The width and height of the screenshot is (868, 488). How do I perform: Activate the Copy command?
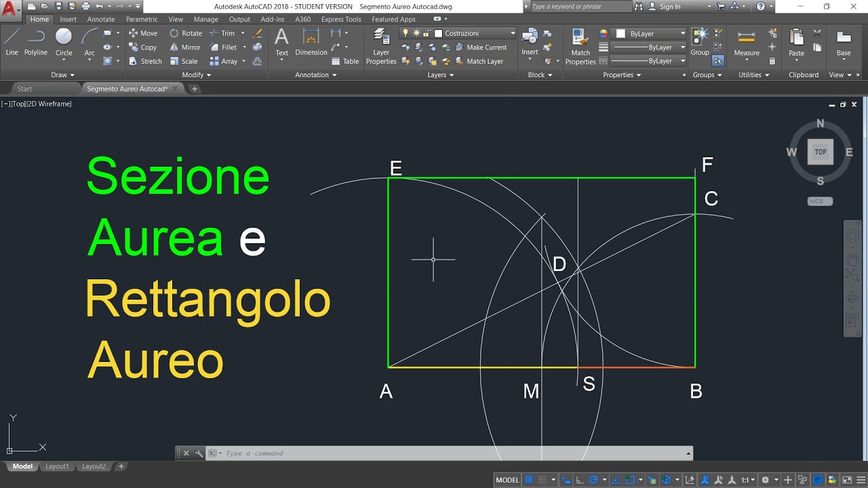coord(143,47)
